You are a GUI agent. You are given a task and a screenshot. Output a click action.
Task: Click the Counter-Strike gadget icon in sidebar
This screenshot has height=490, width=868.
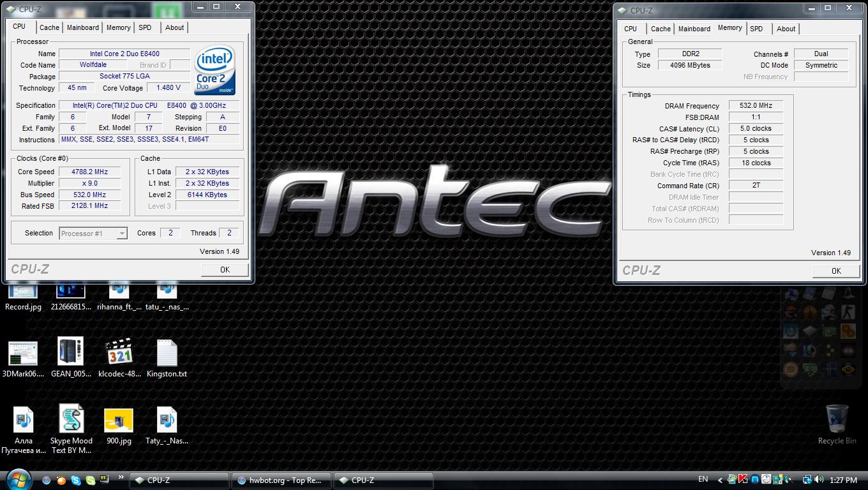848,313
